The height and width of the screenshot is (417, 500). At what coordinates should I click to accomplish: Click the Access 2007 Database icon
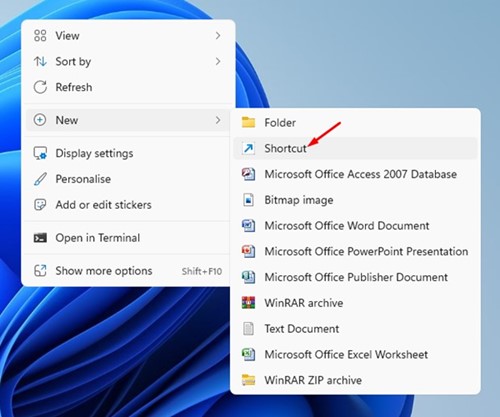[x=248, y=174]
